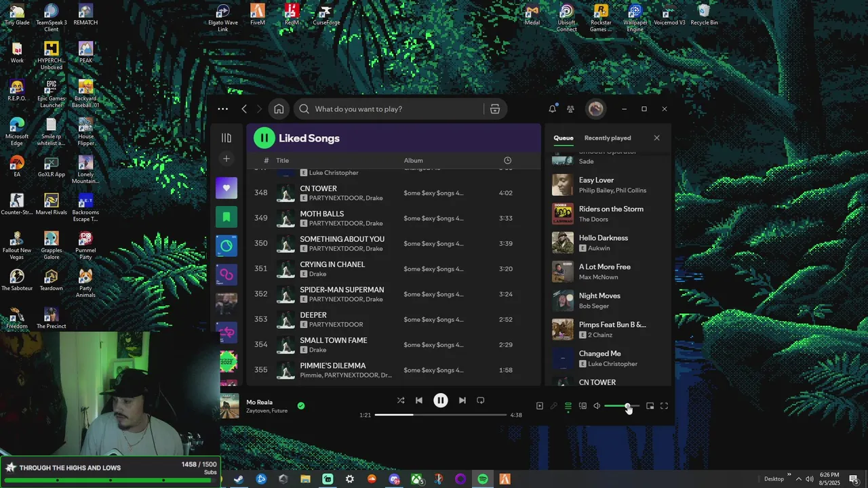
Task: Go back with the Spotify back arrow
Action: [x=244, y=108]
